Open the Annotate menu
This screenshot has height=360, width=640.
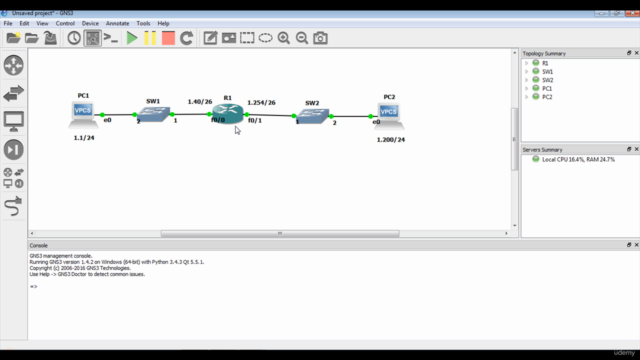tap(117, 23)
